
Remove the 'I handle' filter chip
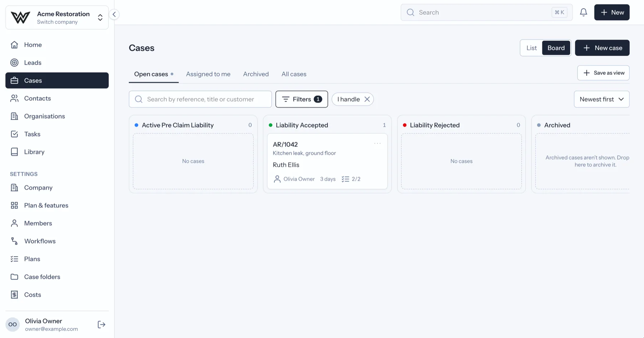tap(367, 99)
